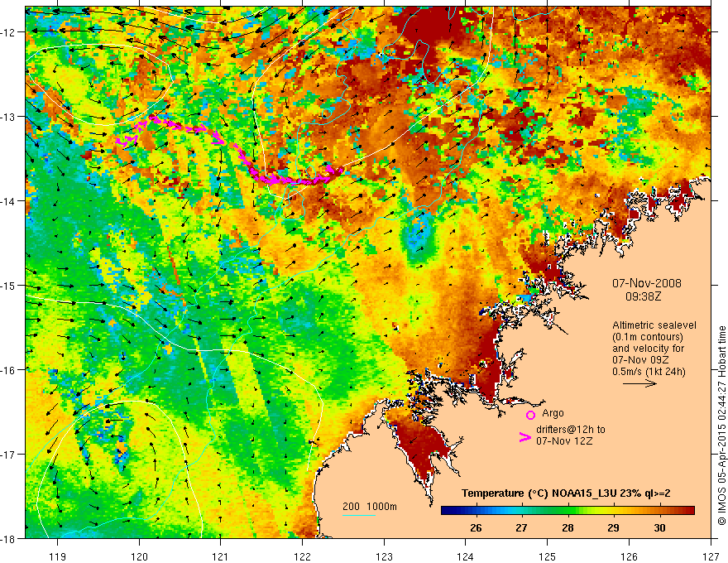Click the cyan bathymetry legend line

pyautogui.click(x=359, y=515)
